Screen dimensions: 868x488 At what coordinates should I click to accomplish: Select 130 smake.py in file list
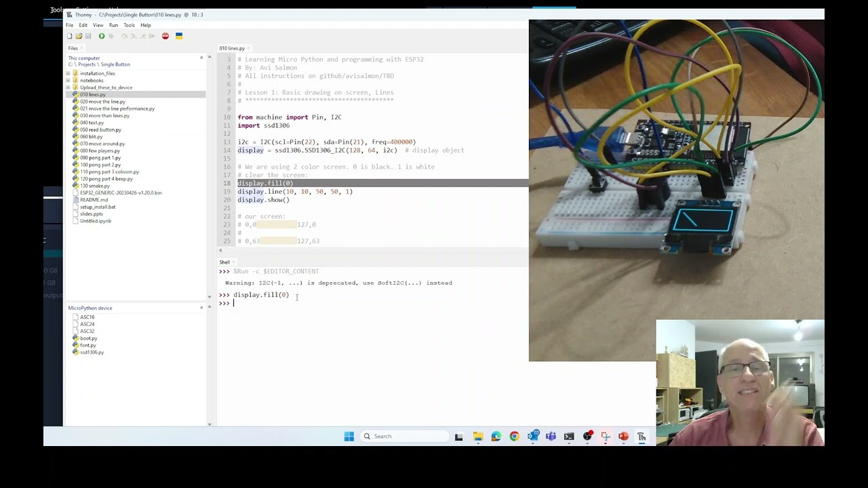pyautogui.click(x=94, y=186)
